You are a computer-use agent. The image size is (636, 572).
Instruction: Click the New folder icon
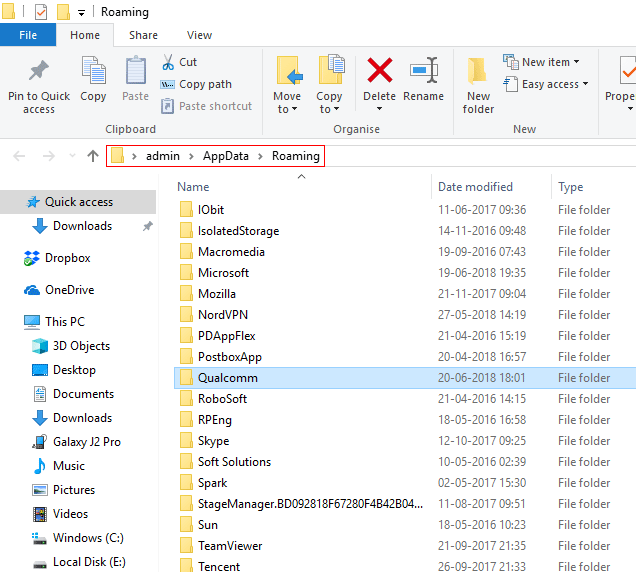click(477, 71)
